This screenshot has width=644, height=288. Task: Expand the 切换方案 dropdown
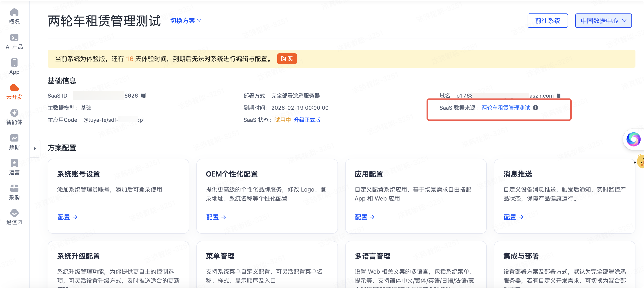tap(186, 21)
